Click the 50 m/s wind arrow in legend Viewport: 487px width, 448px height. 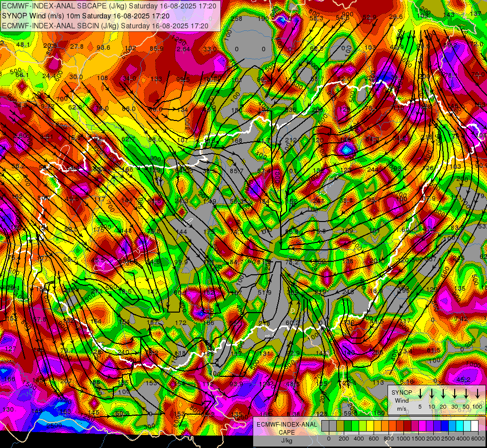click(x=466, y=393)
